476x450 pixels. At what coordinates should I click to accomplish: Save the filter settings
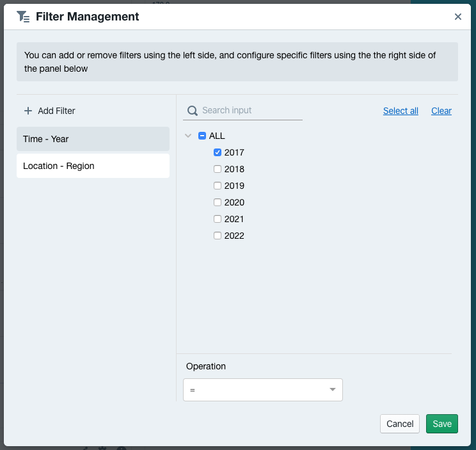click(441, 424)
